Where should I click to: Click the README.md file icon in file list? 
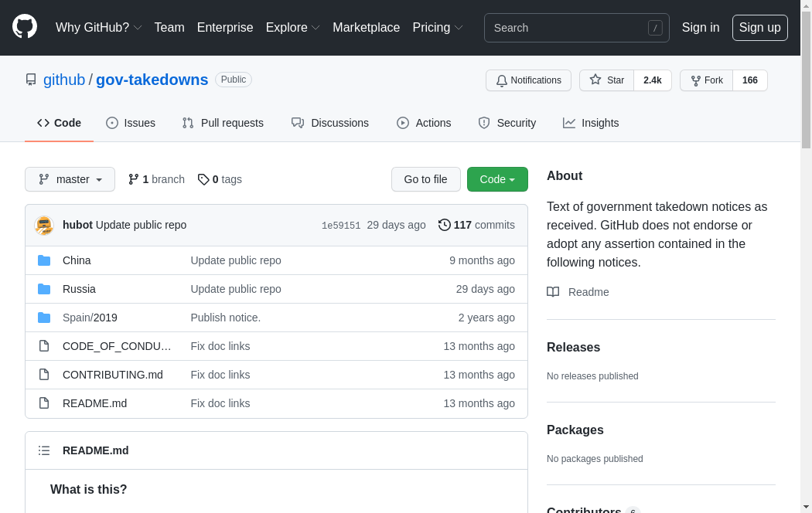pos(44,403)
